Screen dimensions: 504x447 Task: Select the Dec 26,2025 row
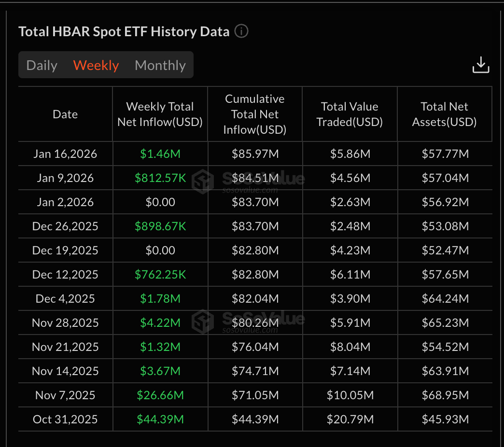tap(65, 226)
